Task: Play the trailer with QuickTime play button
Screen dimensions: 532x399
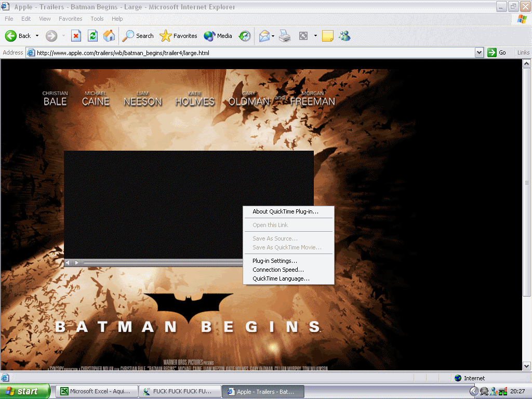Action: (77, 262)
